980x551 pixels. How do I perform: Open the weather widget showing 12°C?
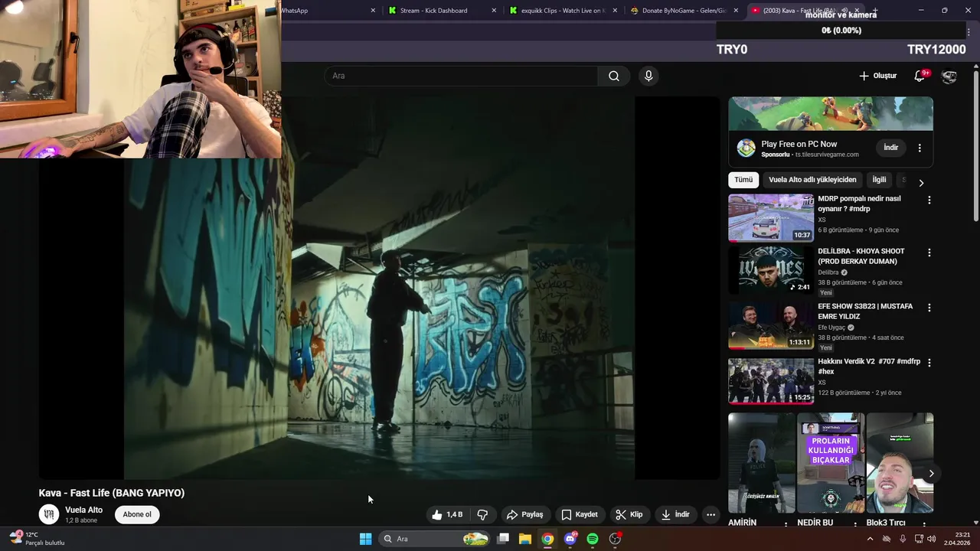(36, 539)
